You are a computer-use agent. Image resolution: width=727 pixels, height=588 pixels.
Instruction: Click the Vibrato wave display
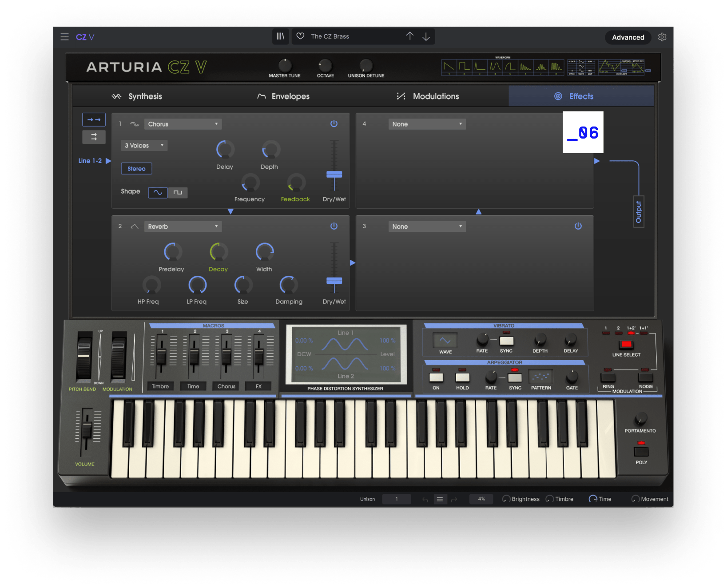(445, 341)
